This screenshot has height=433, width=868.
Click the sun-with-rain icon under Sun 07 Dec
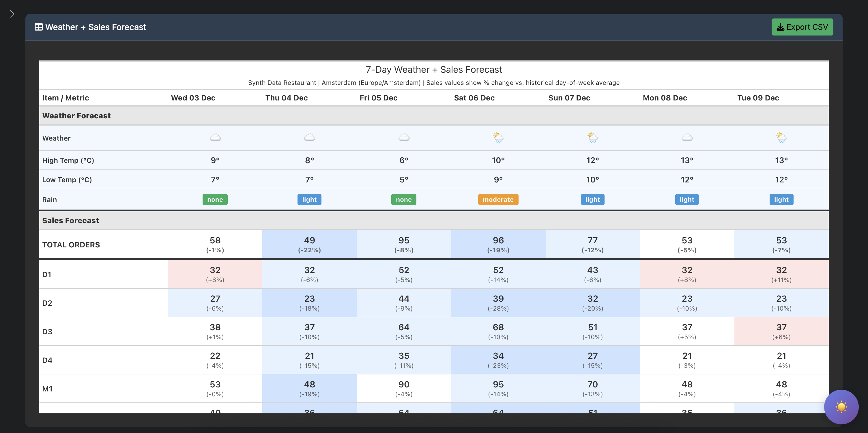click(x=592, y=137)
